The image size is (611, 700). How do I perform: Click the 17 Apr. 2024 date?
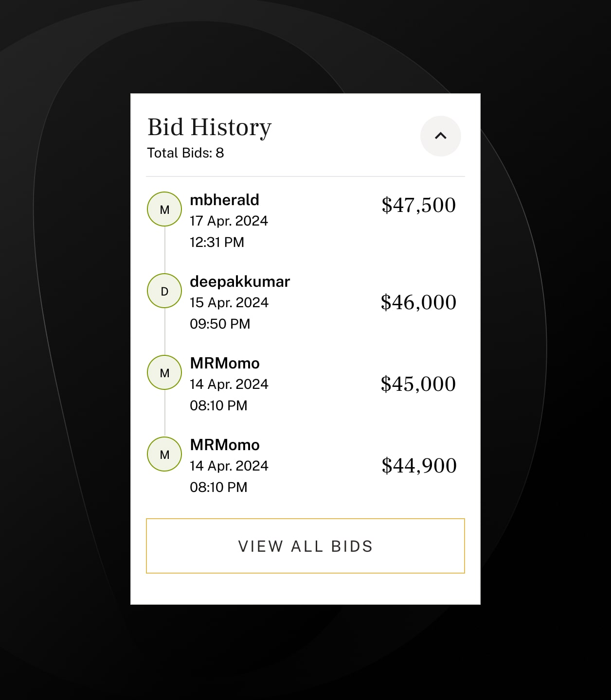pyautogui.click(x=229, y=221)
